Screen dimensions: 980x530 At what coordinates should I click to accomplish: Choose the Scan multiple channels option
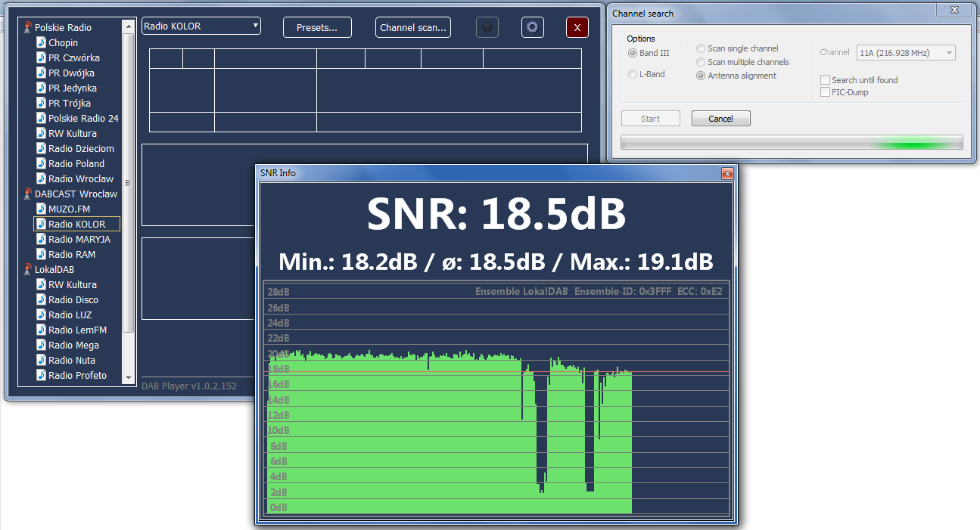701,62
